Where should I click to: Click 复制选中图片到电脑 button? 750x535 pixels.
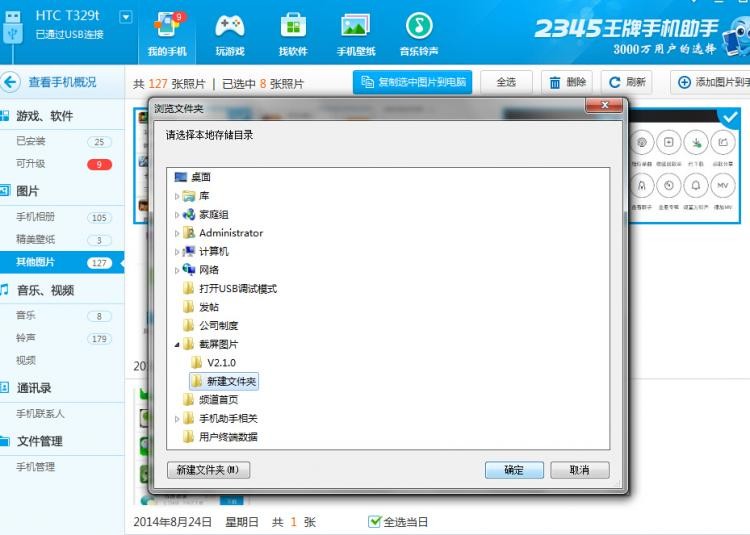click(x=412, y=82)
